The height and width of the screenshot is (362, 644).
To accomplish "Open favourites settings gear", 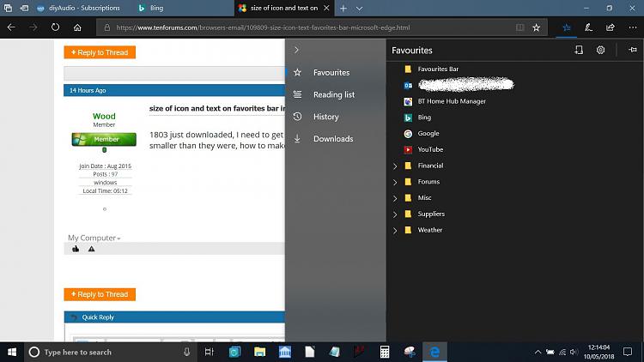I will click(x=600, y=50).
